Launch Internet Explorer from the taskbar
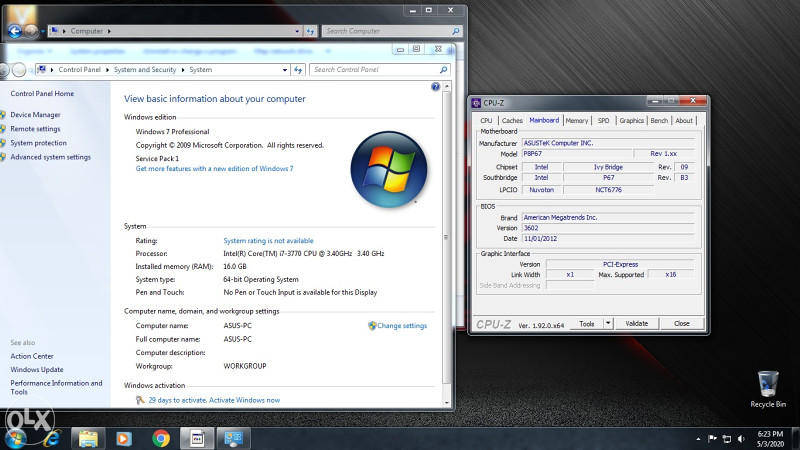 click(52, 438)
